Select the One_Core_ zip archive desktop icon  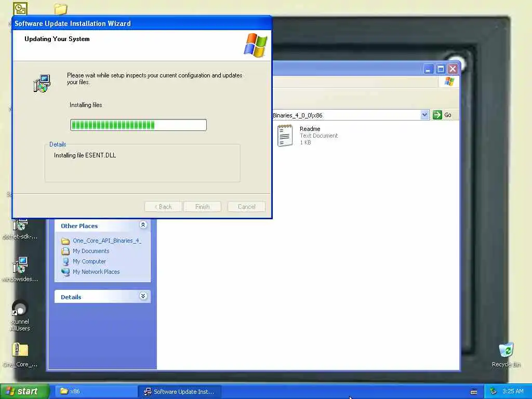[20, 355]
